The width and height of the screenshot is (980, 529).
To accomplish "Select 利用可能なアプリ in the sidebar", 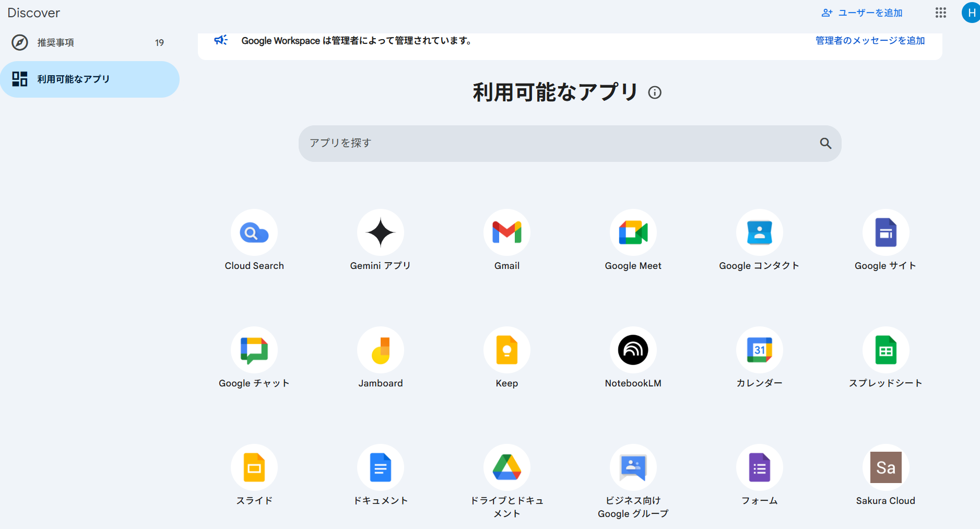I will 90,79.
